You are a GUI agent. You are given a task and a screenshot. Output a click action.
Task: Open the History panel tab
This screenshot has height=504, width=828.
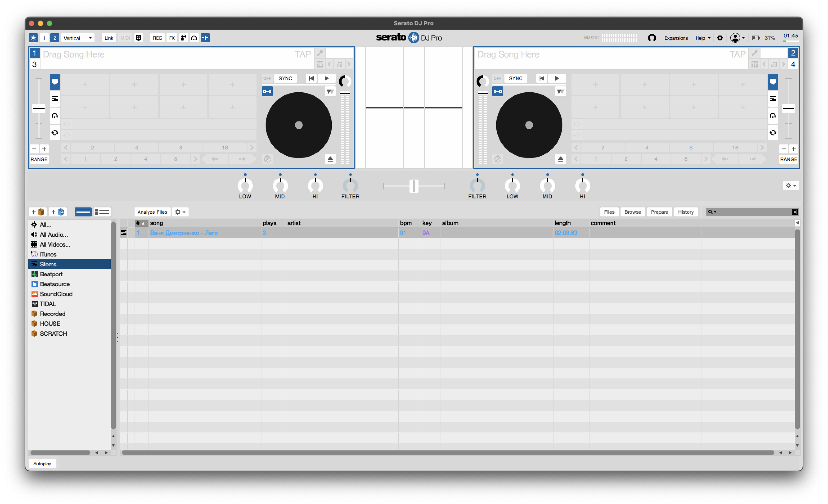click(686, 212)
